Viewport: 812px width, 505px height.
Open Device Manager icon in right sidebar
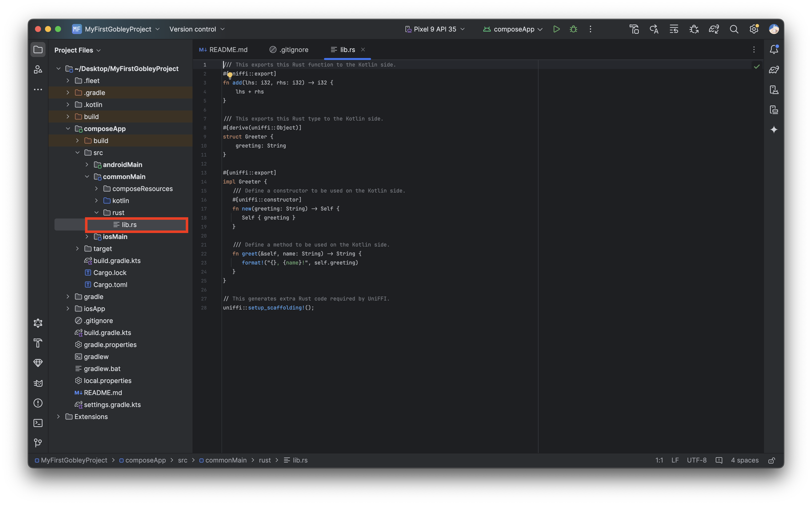click(774, 89)
